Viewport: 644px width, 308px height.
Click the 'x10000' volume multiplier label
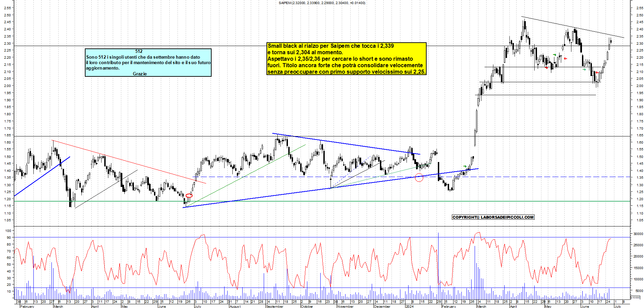coord(635,297)
